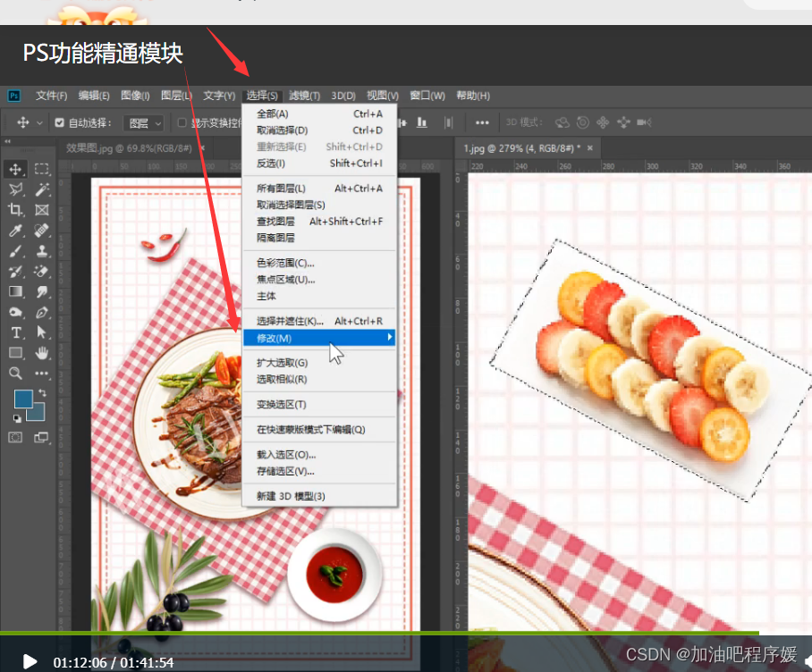Viewport: 812px width, 672px height.
Task: Select the Frame tool
Action: (42, 209)
